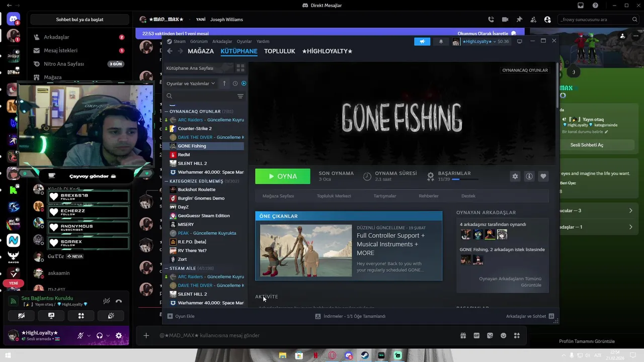Image resolution: width=644 pixels, height=362 pixels.
Task: Open Steam notifications bell
Action: pyautogui.click(x=441, y=41)
